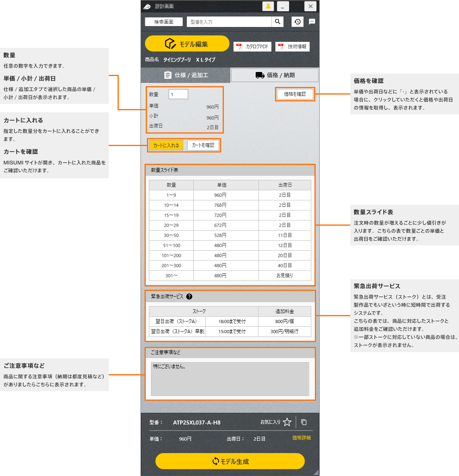Copy the part number with copy icon
Screen dimensions: 459x476
click(x=304, y=422)
